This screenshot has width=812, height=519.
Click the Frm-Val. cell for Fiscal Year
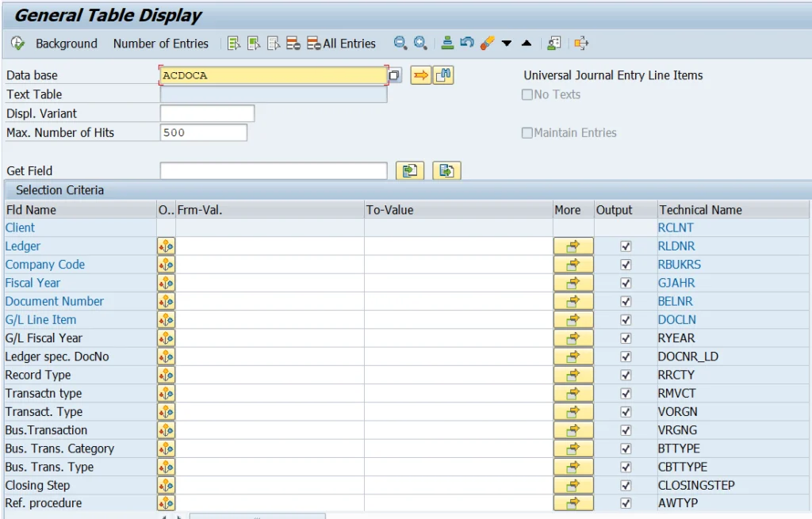(270, 283)
